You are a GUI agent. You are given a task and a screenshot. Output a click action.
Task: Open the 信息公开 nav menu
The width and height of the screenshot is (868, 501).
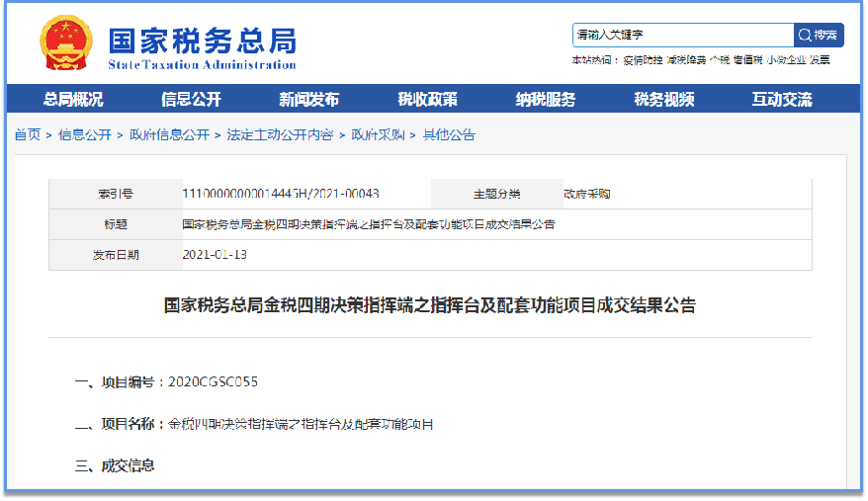191,99
